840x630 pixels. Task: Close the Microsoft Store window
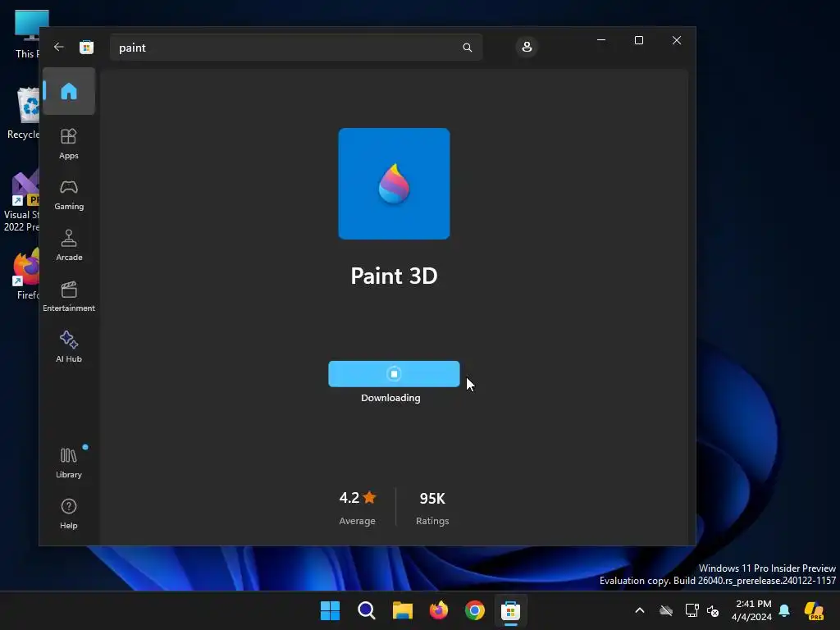[677, 40]
